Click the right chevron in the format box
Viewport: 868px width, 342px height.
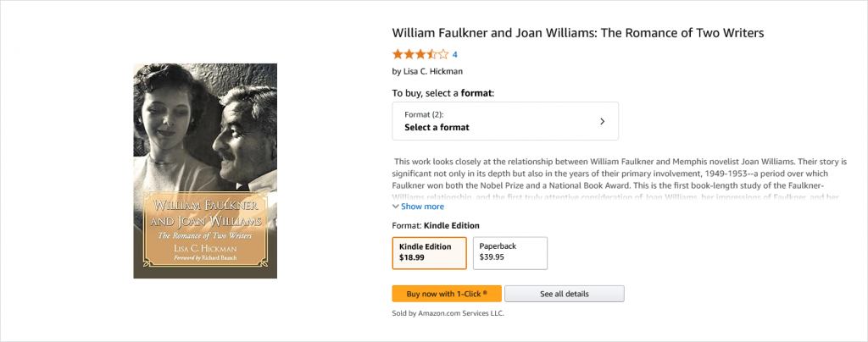coord(602,121)
